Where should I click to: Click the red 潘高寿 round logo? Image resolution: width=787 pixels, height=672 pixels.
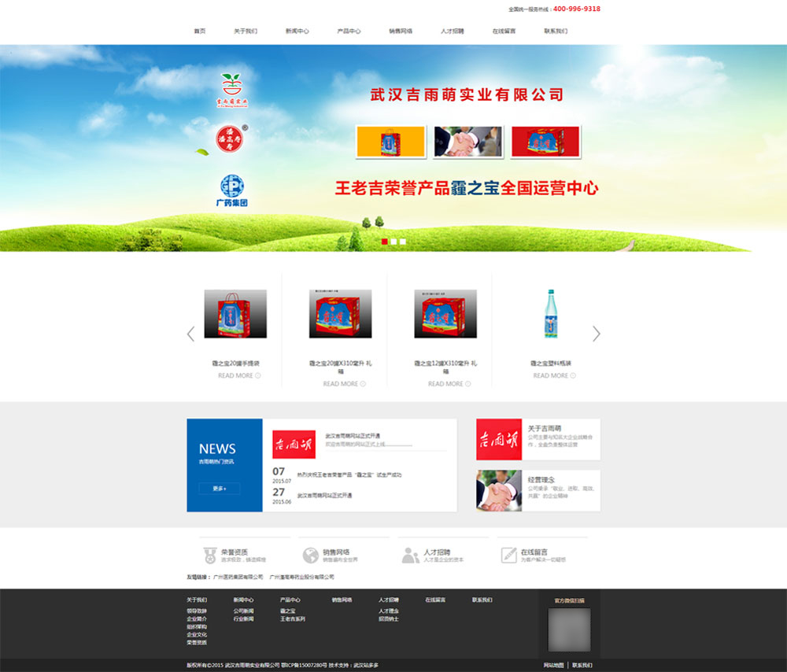(230, 138)
